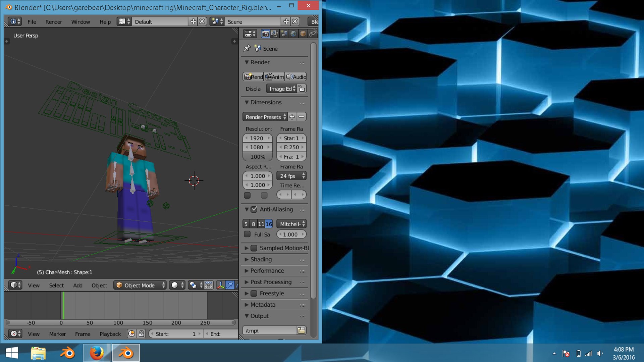
Task: Open the Info editor type selector icon
Action: (15, 21)
